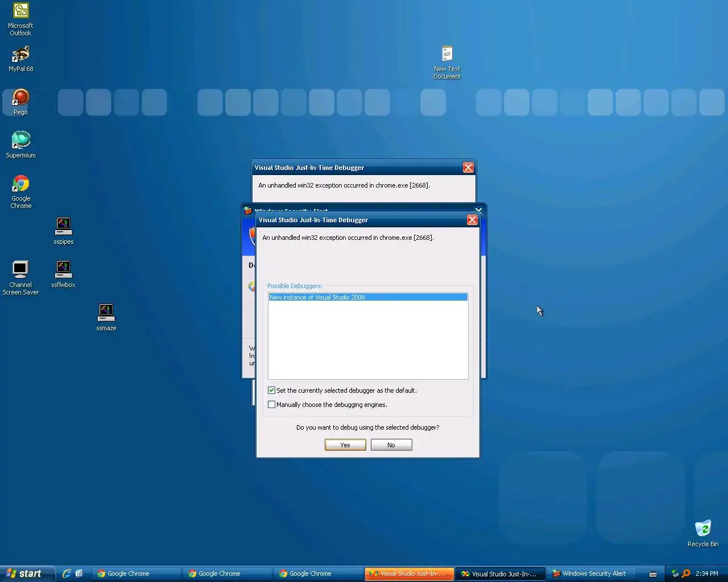
Task: Select the sspipes screensaver icon
Action: (63, 231)
